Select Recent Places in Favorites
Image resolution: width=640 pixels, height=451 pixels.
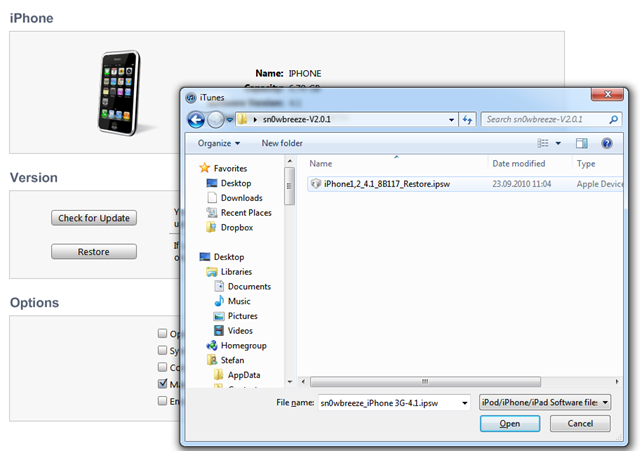coord(246,213)
